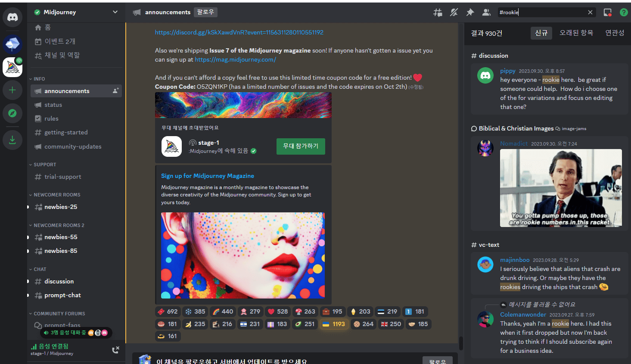Select the Midjourney server icon
631x364 pixels.
point(12,67)
